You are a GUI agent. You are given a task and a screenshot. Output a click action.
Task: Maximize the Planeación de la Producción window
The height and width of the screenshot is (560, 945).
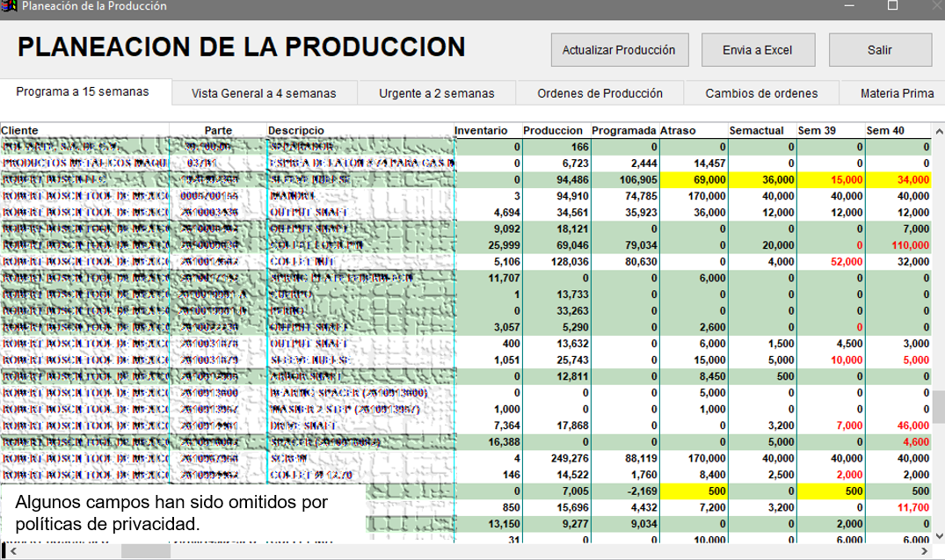892,6
